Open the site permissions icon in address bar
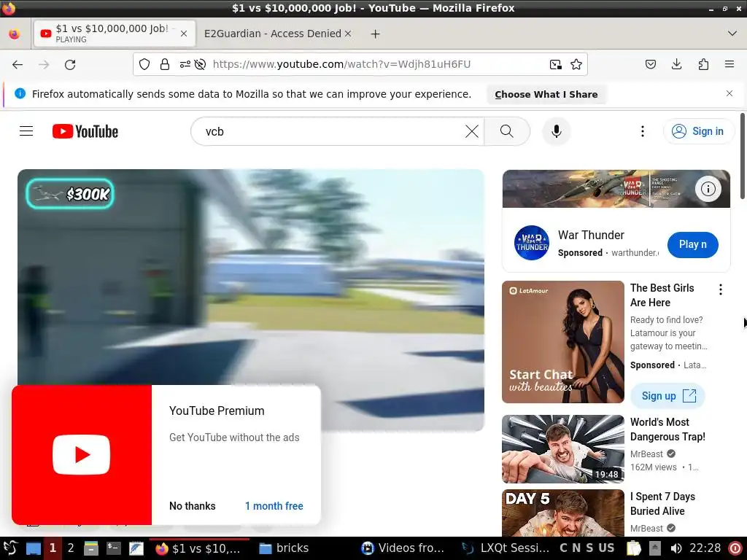 click(185, 64)
